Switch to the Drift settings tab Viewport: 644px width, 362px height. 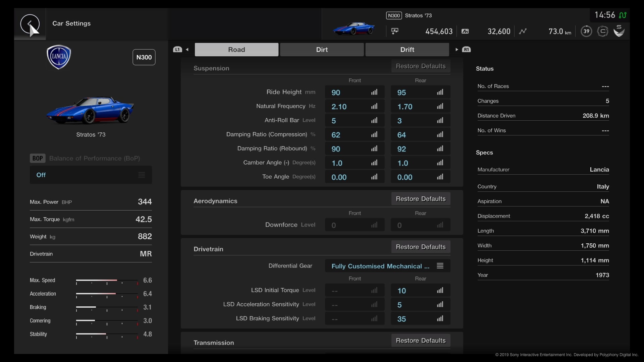(407, 49)
